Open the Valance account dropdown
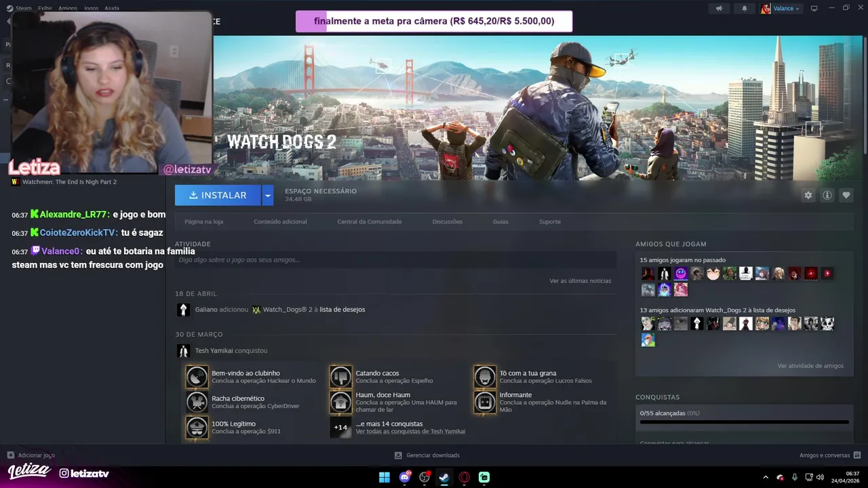The height and width of the screenshot is (488, 868). click(781, 9)
